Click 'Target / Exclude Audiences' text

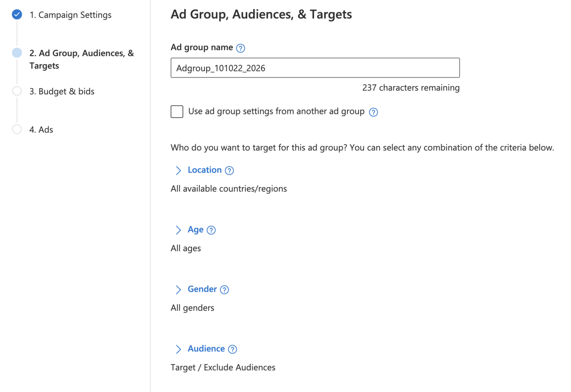[223, 367]
